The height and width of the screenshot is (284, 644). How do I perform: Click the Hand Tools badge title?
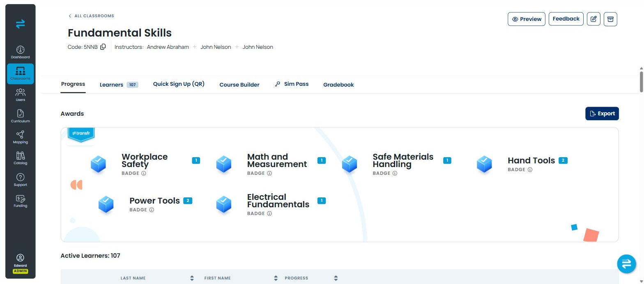point(531,160)
